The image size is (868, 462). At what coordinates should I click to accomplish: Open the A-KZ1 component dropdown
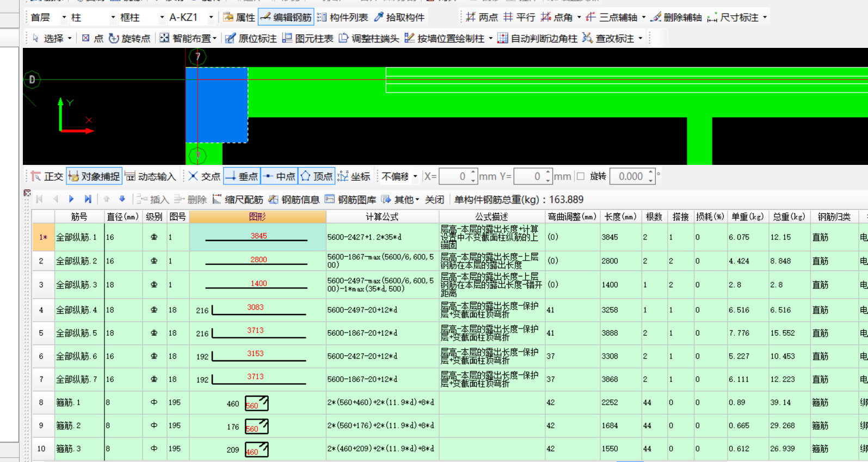click(211, 17)
